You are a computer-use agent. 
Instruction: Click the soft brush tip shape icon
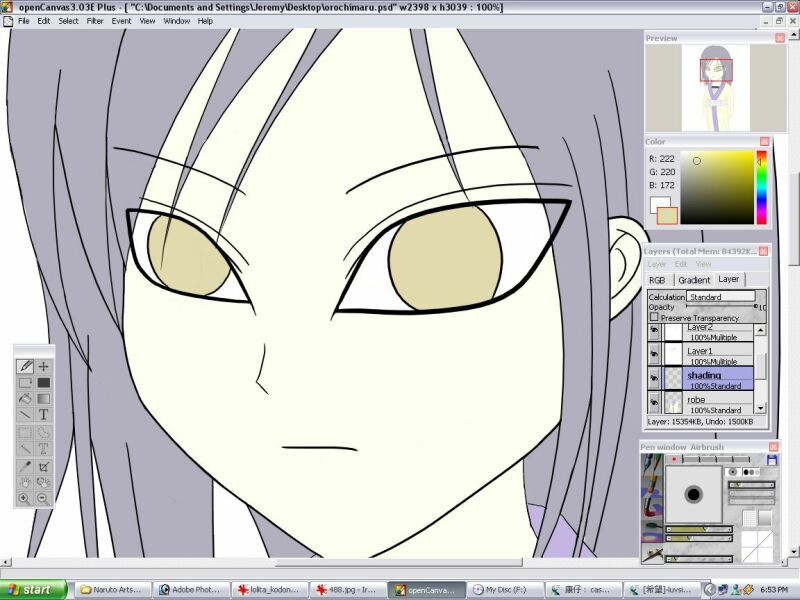pyautogui.click(x=733, y=472)
